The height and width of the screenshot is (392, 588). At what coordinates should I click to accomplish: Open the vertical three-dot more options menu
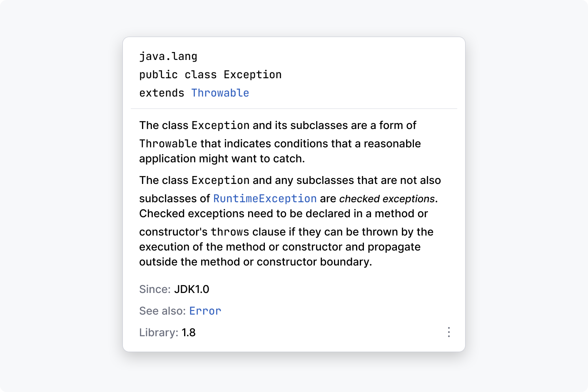[x=448, y=332]
